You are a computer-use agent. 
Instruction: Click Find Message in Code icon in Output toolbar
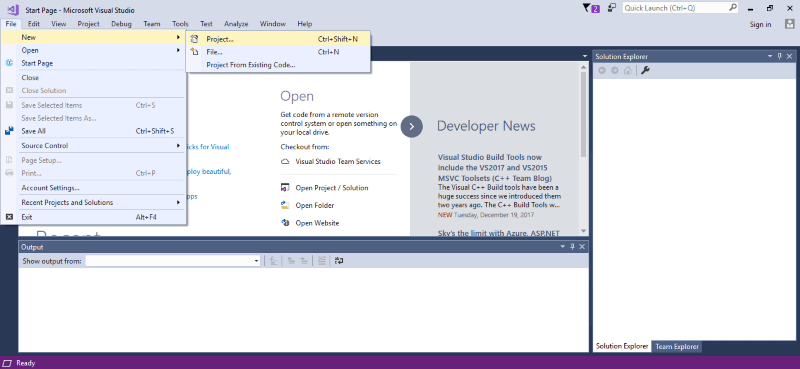tap(274, 261)
